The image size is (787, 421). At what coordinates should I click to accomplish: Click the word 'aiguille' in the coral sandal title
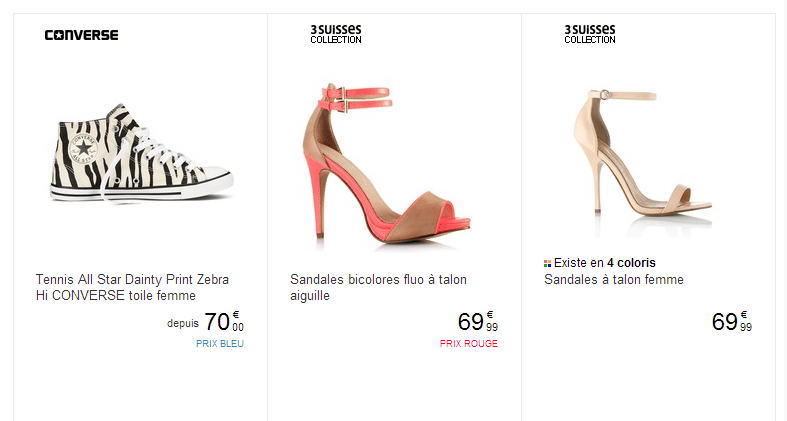tap(310, 296)
